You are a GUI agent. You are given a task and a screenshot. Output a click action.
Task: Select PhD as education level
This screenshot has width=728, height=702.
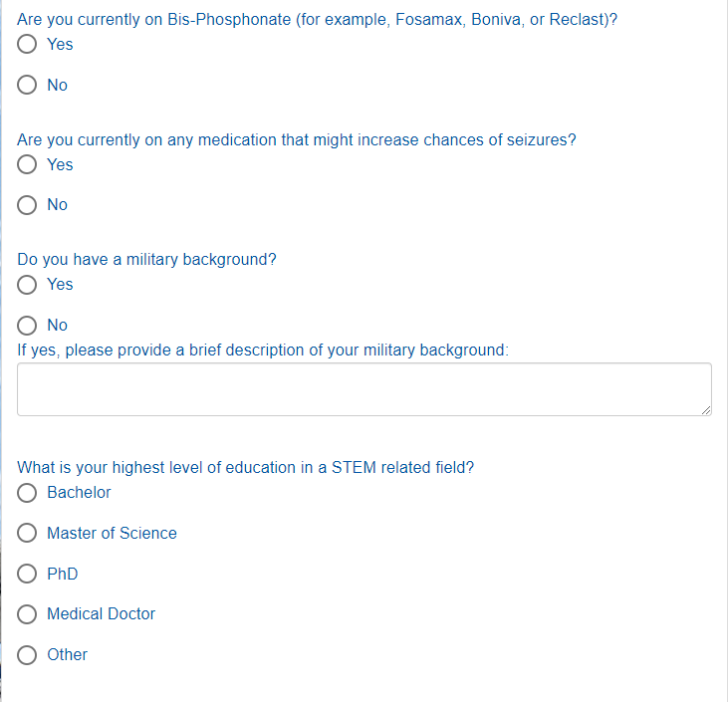point(28,575)
